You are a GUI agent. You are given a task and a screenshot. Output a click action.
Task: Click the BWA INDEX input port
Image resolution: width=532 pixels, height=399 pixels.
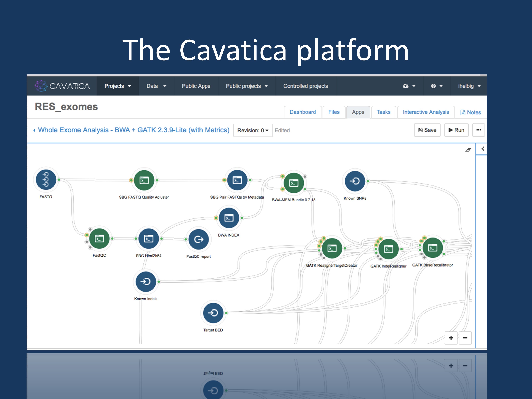click(216, 218)
